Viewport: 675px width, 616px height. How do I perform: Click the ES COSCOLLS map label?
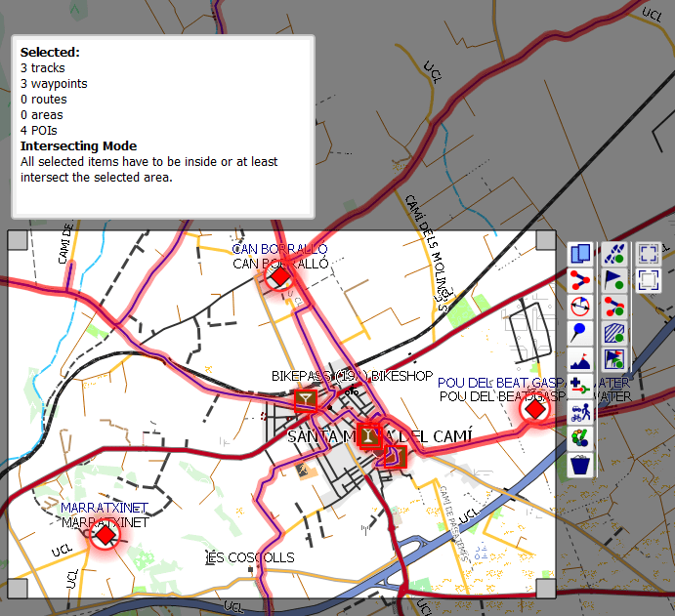coord(250,557)
